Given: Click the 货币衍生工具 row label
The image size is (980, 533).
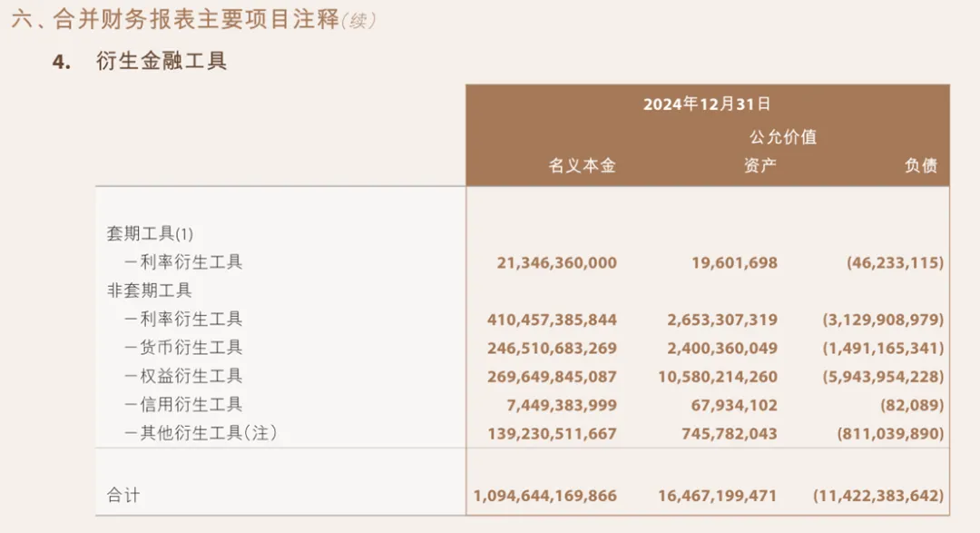Looking at the screenshot, I should [183, 347].
